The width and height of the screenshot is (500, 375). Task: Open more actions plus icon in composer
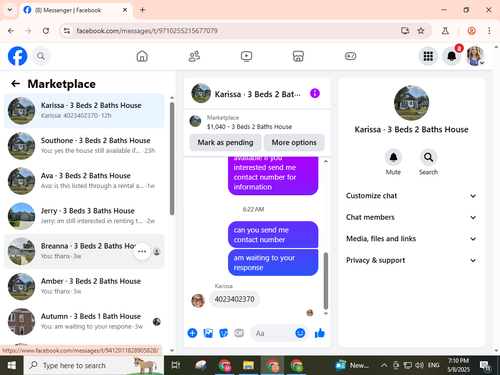pyautogui.click(x=192, y=333)
